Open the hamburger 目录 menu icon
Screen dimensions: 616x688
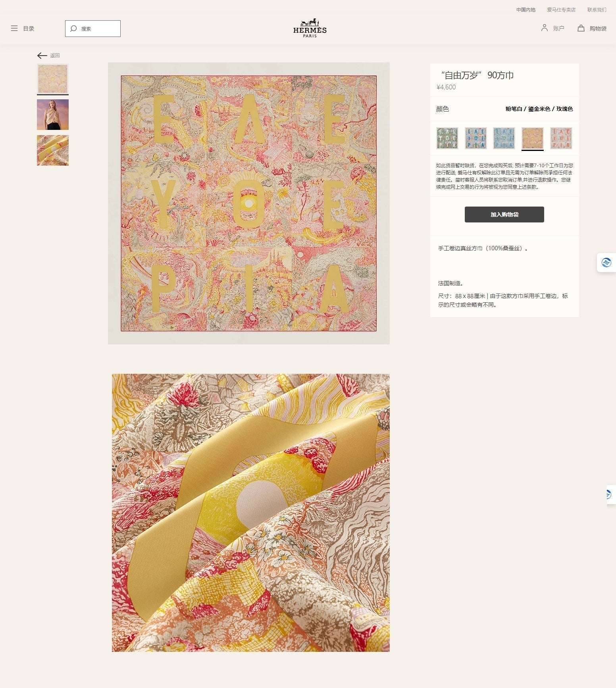[x=14, y=29]
